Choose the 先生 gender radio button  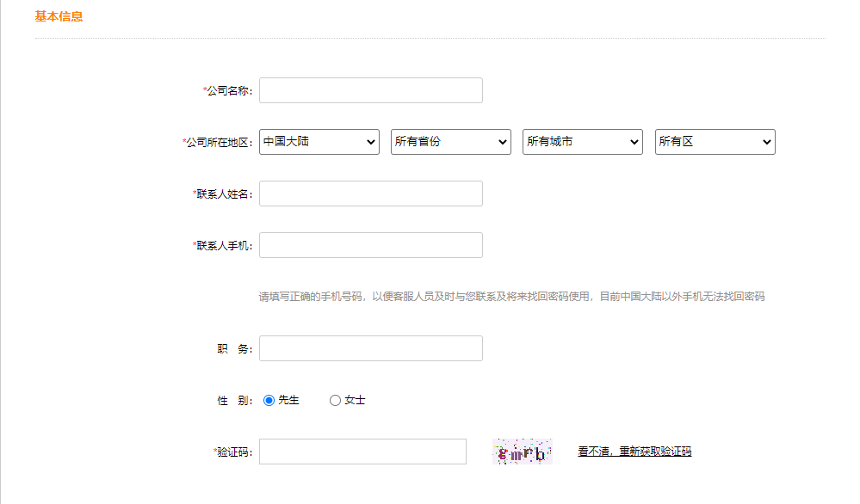tap(269, 400)
